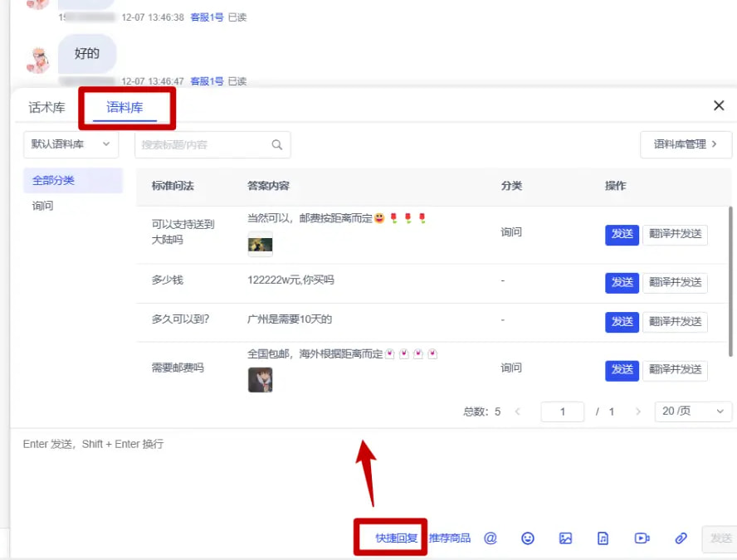Click the 需要邮费吗 question cell
This screenshot has height=560, width=737.
pyautogui.click(x=178, y=368)
